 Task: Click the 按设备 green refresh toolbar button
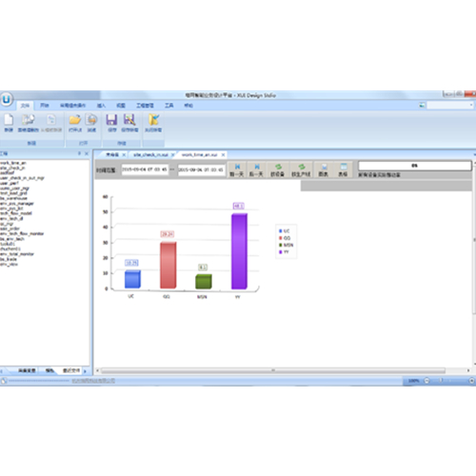277,170
